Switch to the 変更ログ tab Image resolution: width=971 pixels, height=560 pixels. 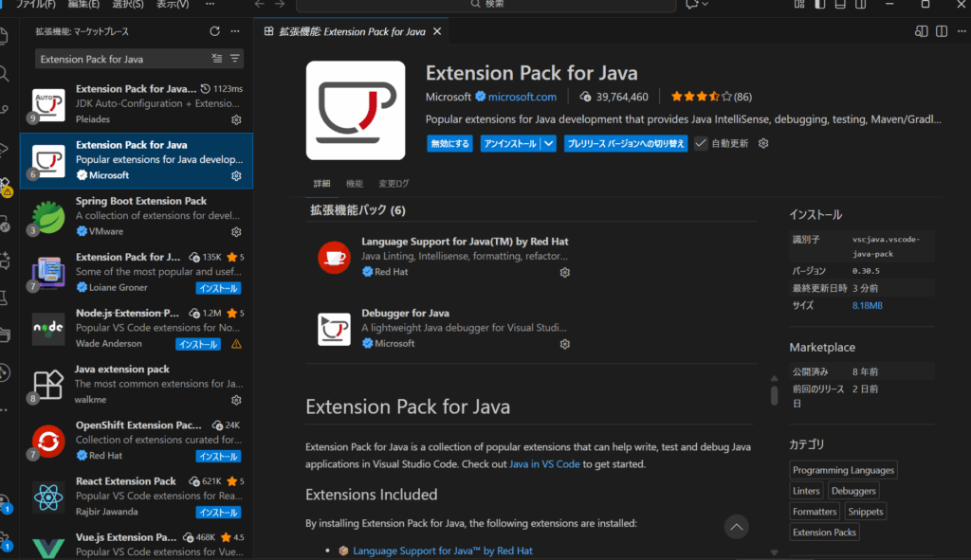pos(394,183)
